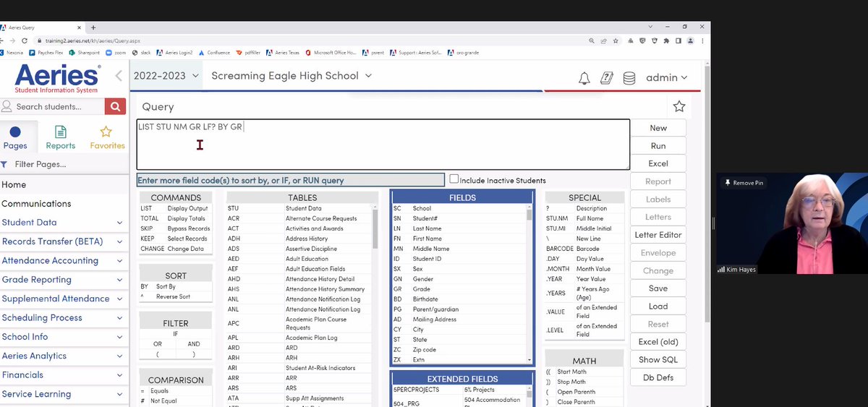Viewport: 868px width, 407px height.
Task: Open the browser profile avatar
Action: pyautogui.click(x=690, y=41)
